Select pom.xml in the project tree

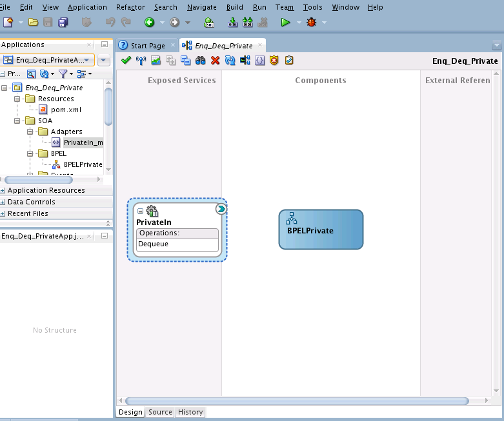pos(66,110)
